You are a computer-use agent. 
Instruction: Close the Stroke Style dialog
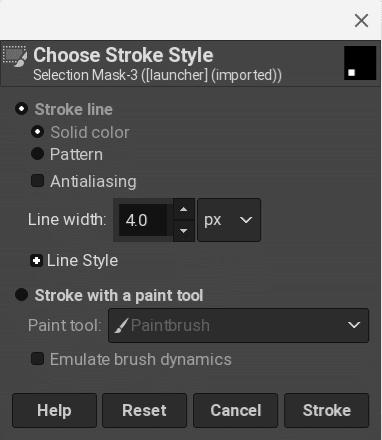pos(361,21)
